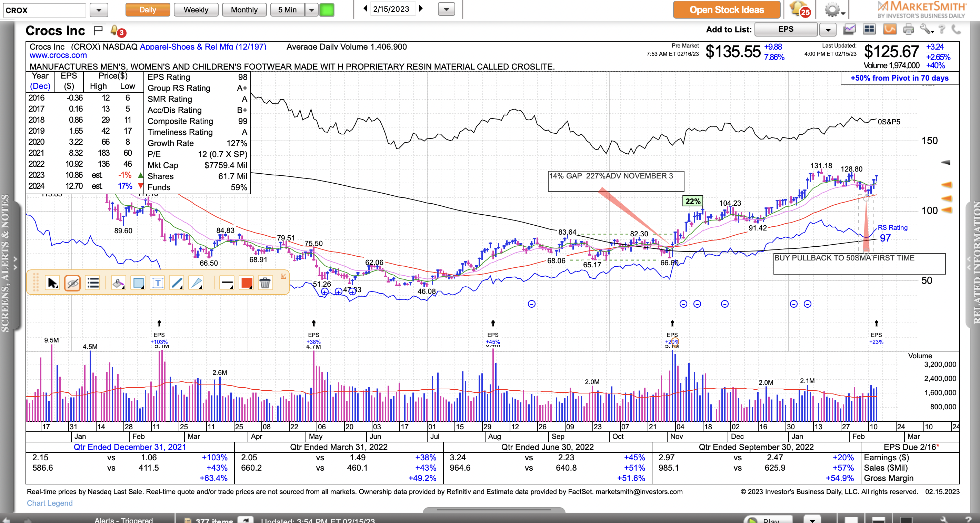Go to next date with right arrow
Image resolution: width=980 pixels, height=523 pixels.
coord(421,8)
